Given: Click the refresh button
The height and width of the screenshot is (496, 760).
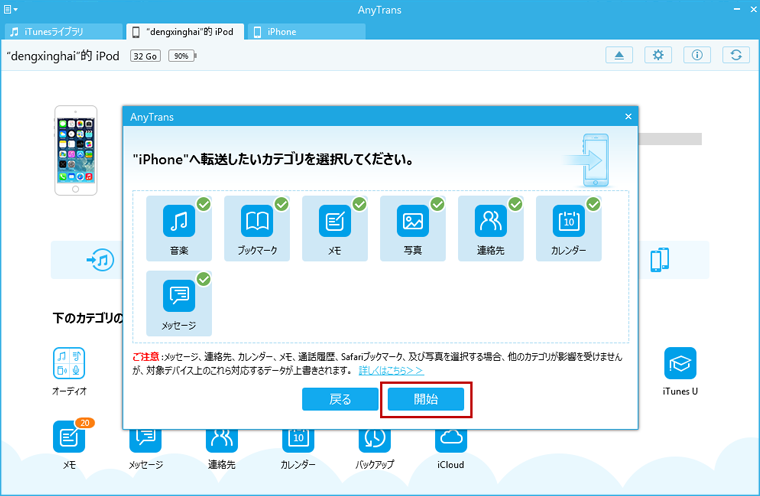Looking at the screenshot, I should click(736, 55).
